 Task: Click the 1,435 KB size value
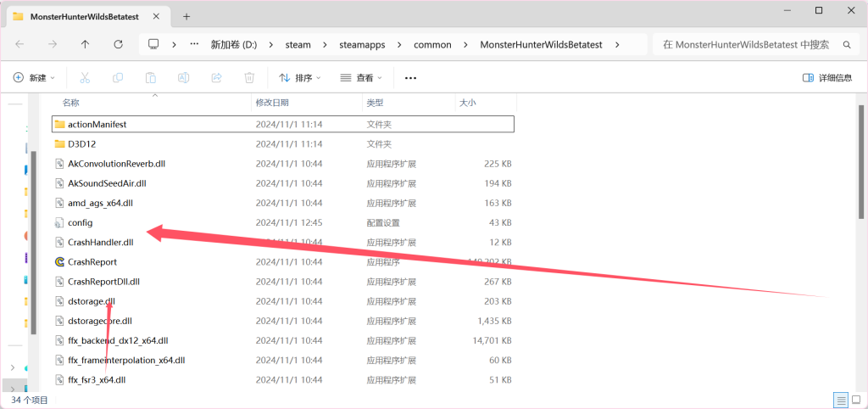pos(494,321)
